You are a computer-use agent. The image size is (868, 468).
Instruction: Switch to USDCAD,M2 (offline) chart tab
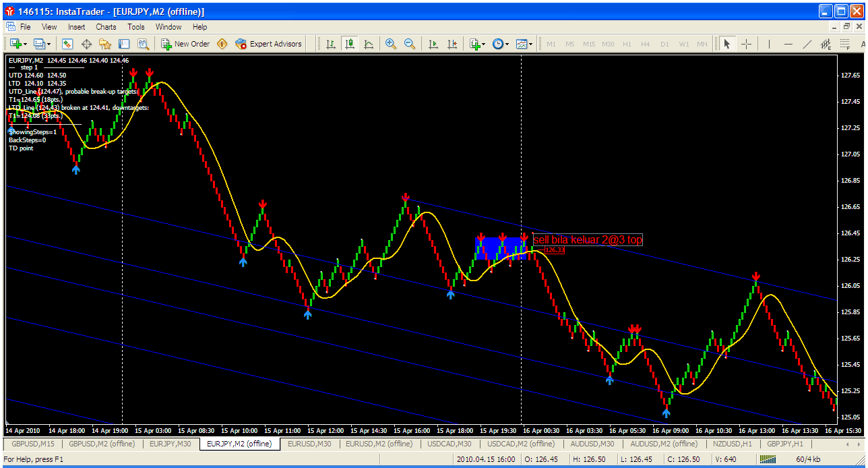[x=520, y=444]
